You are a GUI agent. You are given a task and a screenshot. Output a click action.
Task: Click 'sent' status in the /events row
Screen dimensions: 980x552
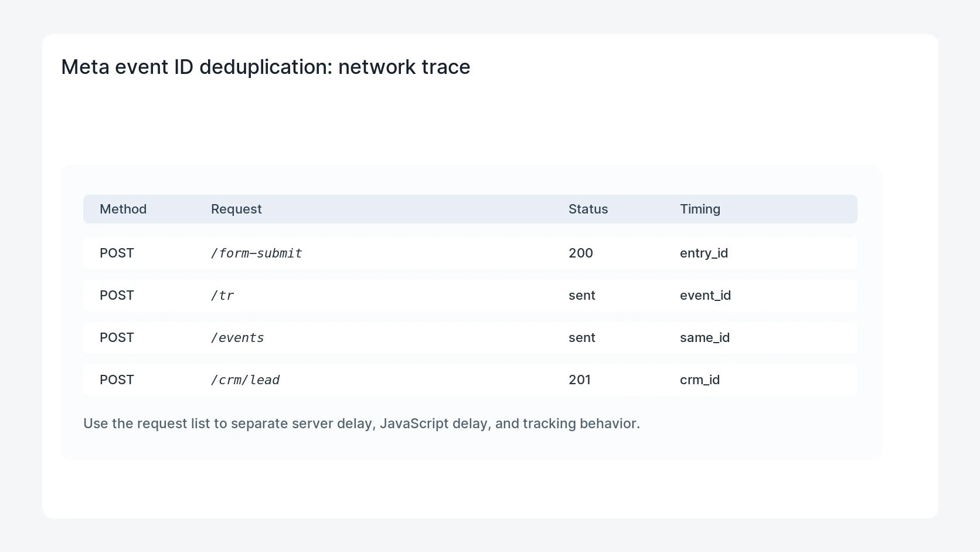point(582,337)
